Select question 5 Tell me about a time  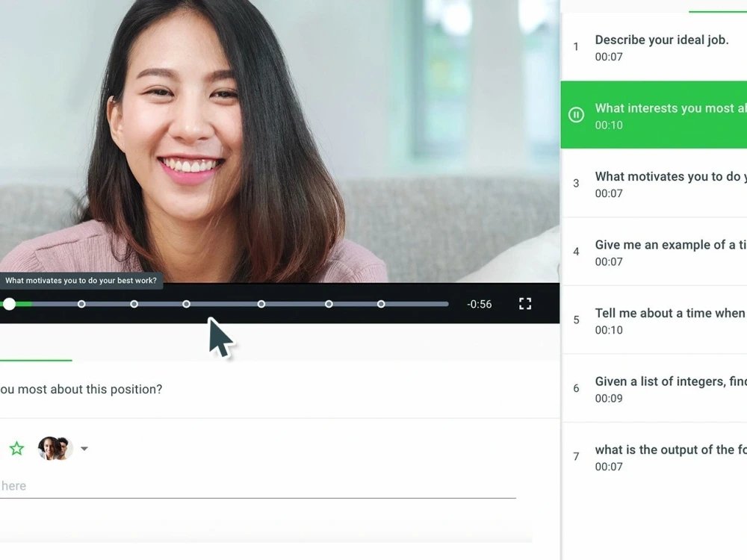point(654,320)
